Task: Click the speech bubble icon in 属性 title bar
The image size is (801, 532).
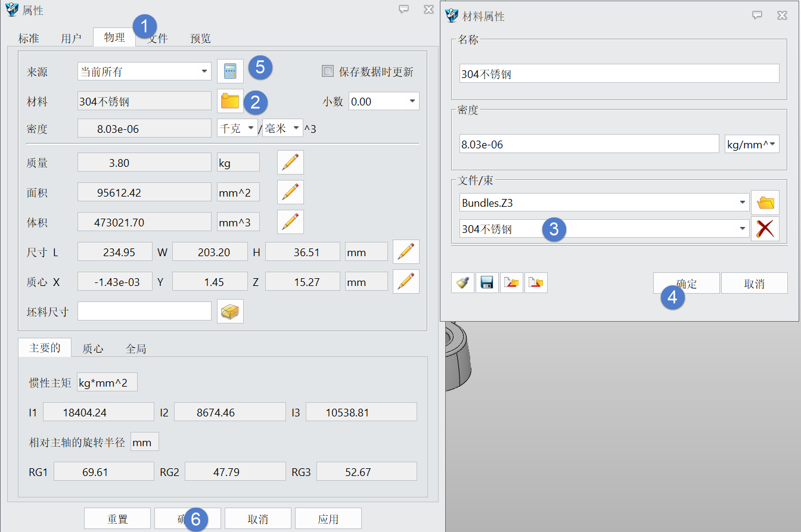Action: tap(404, 9)
